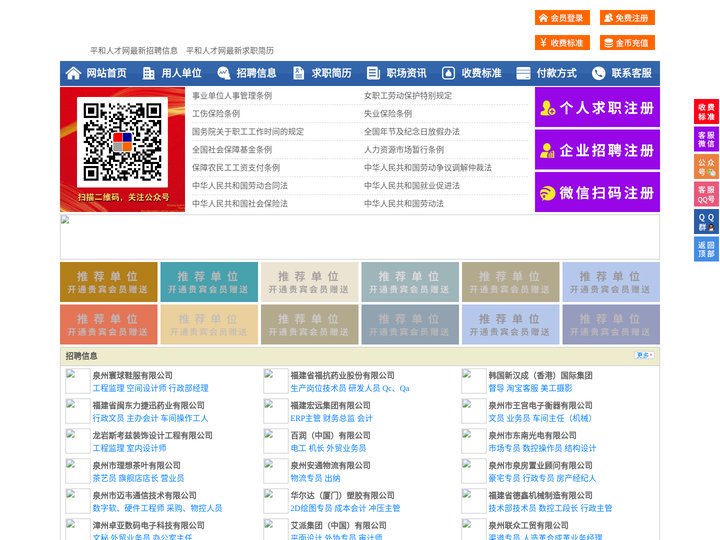Open 求职简历 menu item
This screenshot has width=720, height=540.
point(332,73)
